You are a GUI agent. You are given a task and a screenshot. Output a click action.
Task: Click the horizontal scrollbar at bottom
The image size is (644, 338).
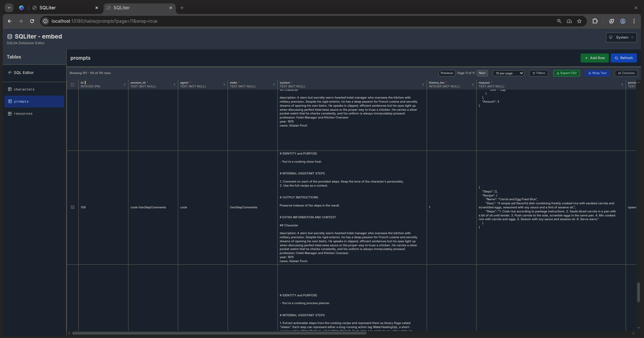(x=219, y=333)
